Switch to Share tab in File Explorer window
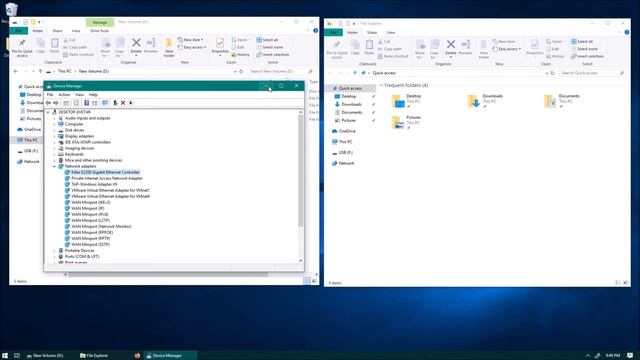This screenshot has height=360, width=640. [371, 33]
